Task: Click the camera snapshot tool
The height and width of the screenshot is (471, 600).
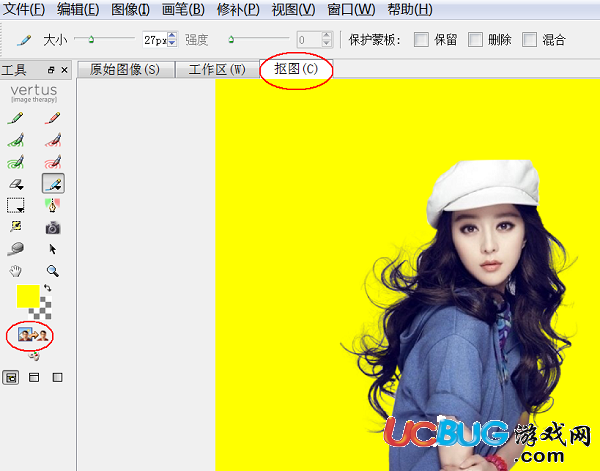Action: pos(53,228)
